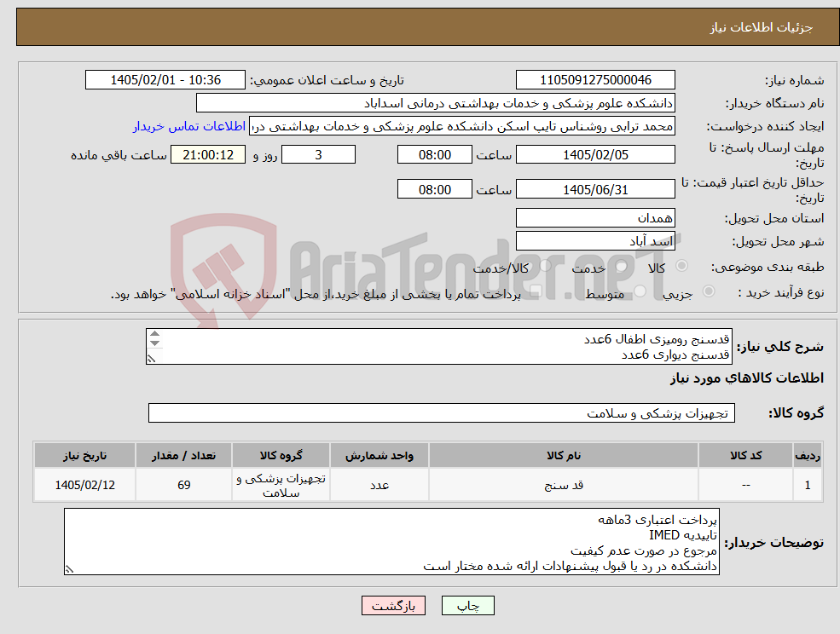Click the واحد شمارش column header

[379, 455]
